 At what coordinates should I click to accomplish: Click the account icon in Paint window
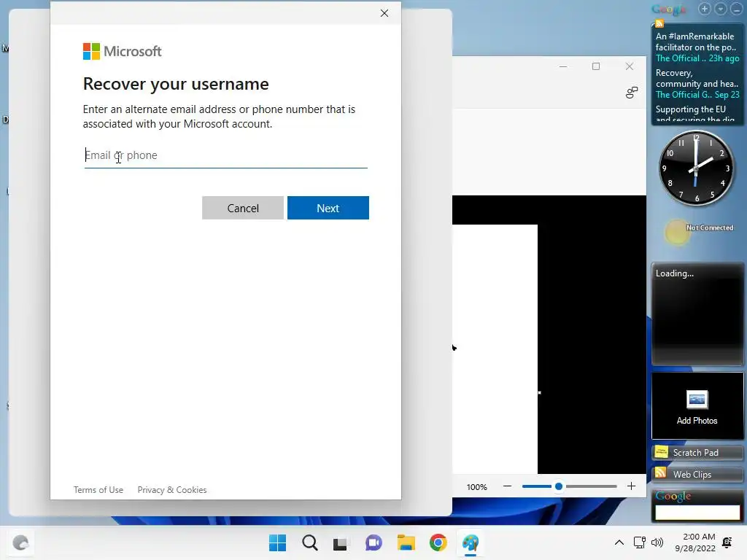click(x=632, y=93)
